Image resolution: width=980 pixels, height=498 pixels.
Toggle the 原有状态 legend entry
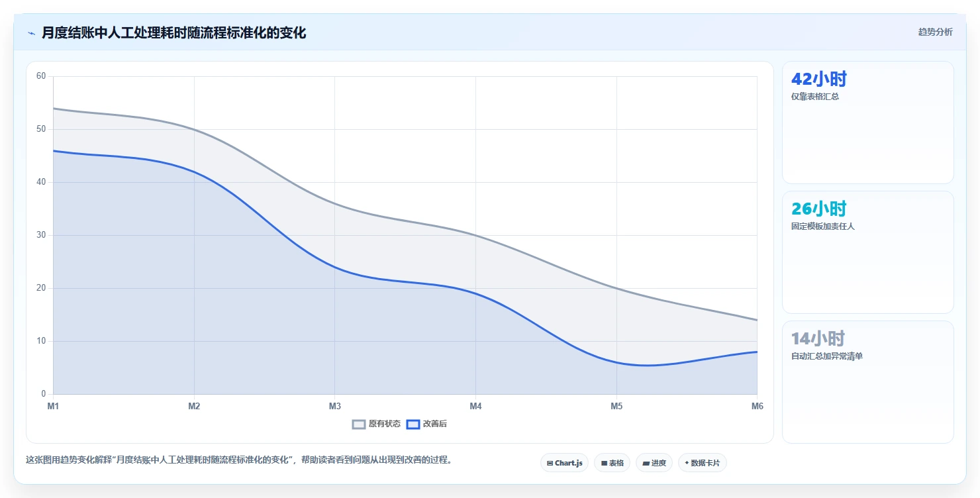tap(376, 424)
